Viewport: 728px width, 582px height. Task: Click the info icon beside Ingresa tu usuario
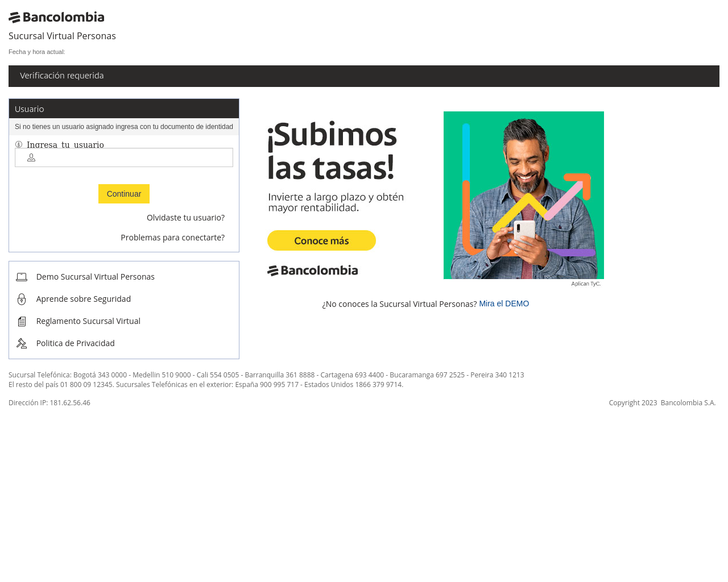tap(19, 144)
